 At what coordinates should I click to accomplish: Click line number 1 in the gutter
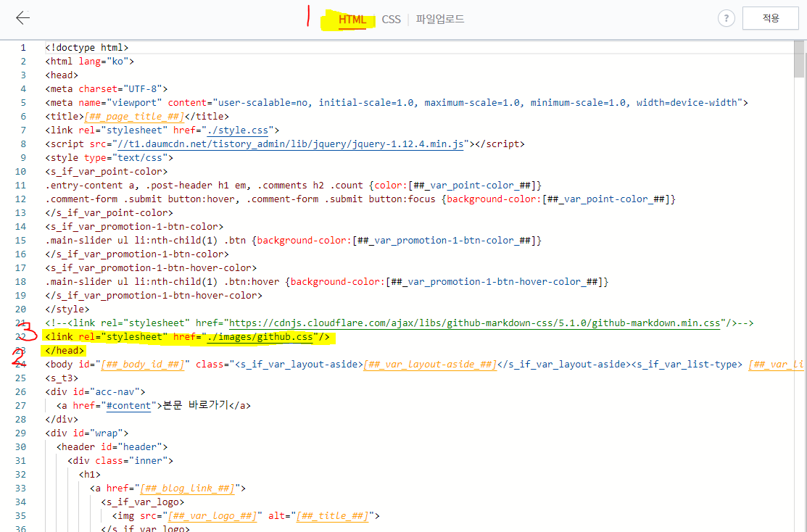[x=23, y=47]
